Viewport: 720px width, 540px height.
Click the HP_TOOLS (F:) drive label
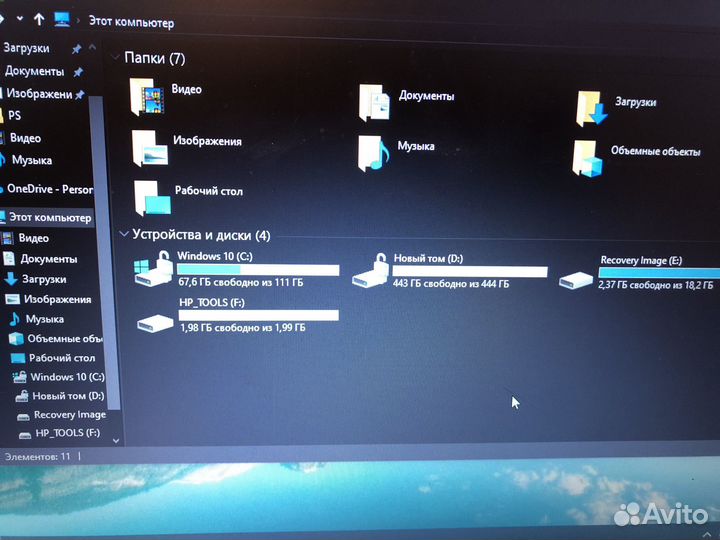tap(212, 303)
